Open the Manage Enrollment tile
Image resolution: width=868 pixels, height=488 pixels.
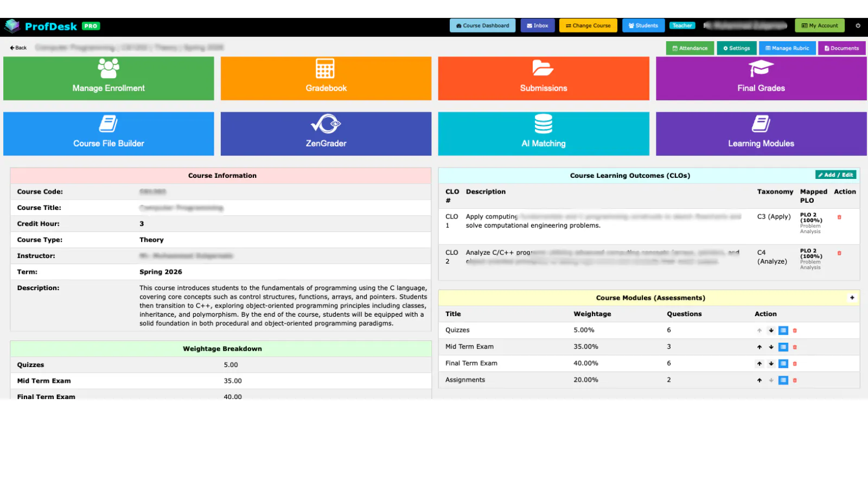(108, 79)
